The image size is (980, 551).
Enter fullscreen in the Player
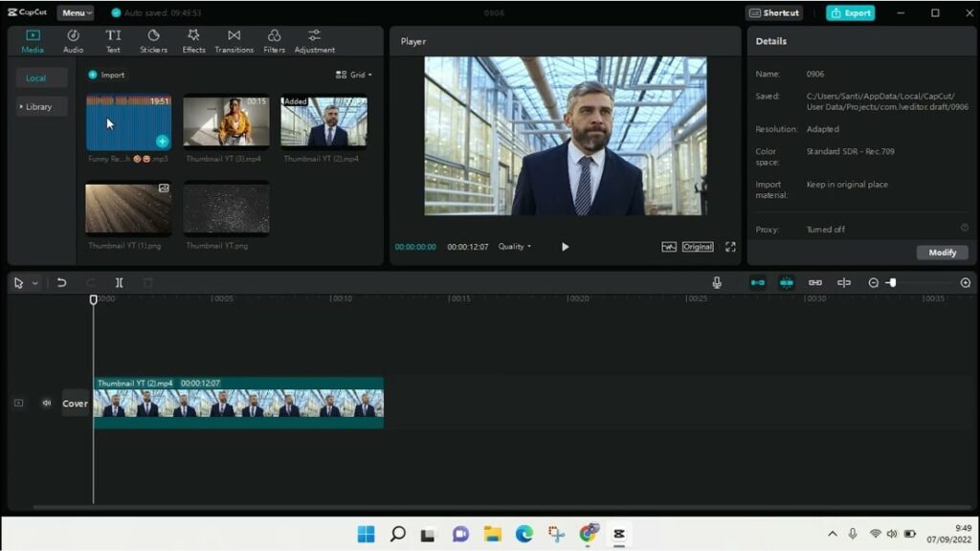click(x=730, y=247)
